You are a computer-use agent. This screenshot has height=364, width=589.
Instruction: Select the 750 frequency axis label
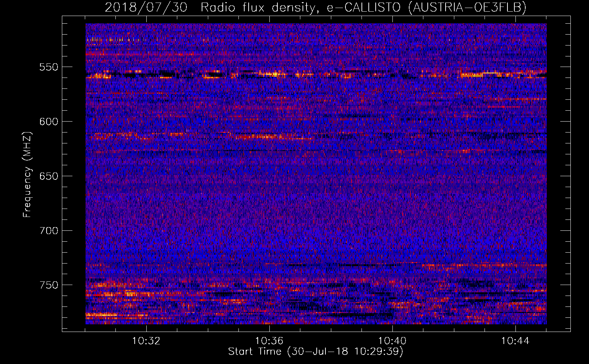point(49,285)
